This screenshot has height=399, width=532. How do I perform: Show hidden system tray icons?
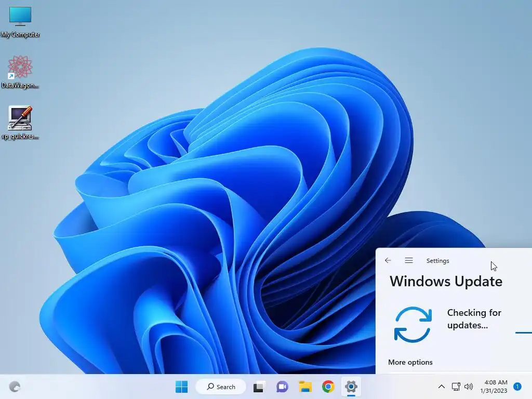pos(442,387)
